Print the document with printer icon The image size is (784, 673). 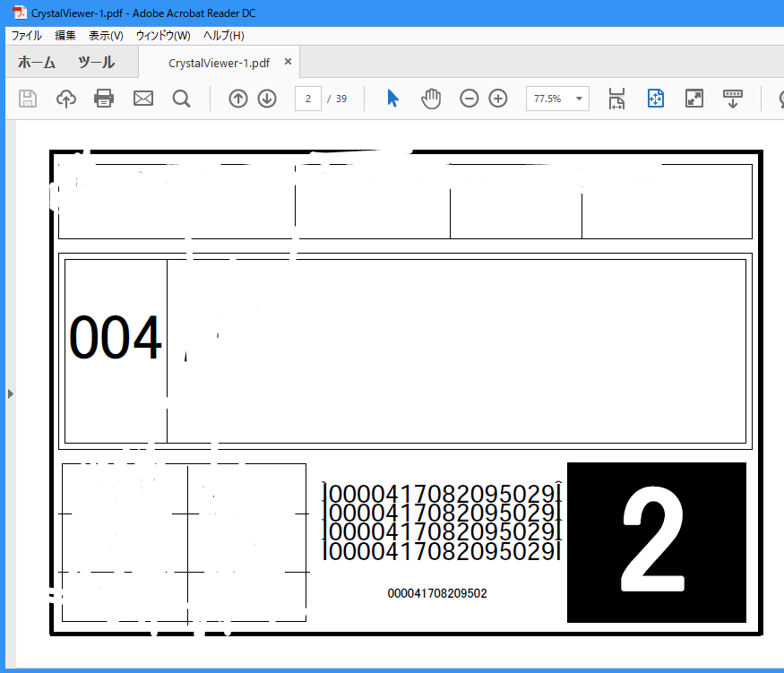coord(104,99)
